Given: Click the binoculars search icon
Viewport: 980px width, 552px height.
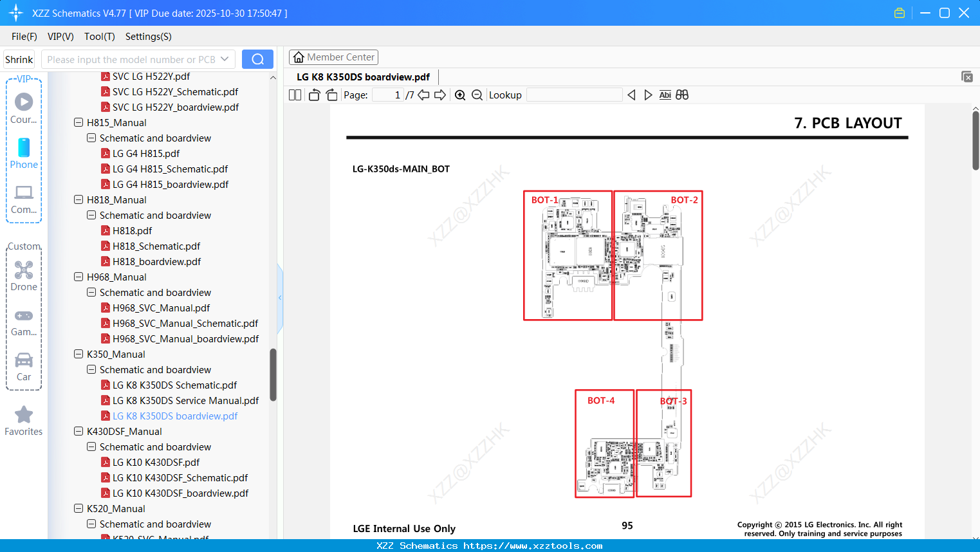Looking at the screenshot, I should click(682, 95).
